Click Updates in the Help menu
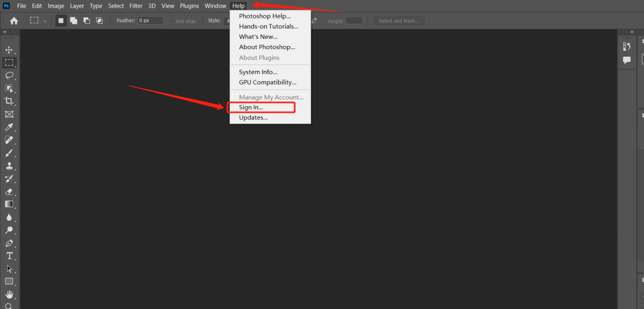 [253, 118]
